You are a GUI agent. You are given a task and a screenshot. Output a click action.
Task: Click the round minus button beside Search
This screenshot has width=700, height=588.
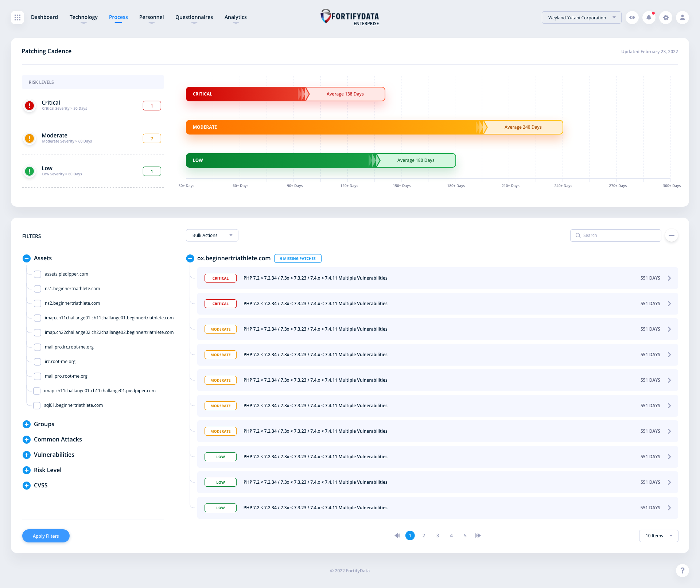[671, 235]
